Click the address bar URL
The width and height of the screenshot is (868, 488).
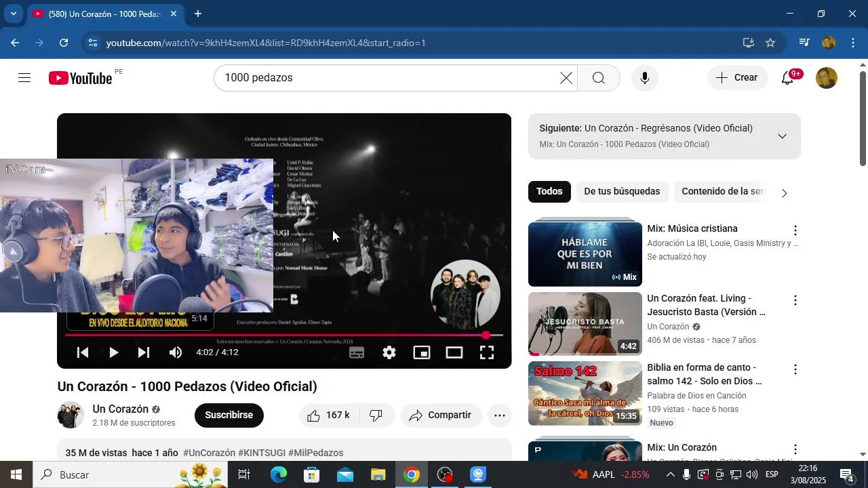[266, 43]
